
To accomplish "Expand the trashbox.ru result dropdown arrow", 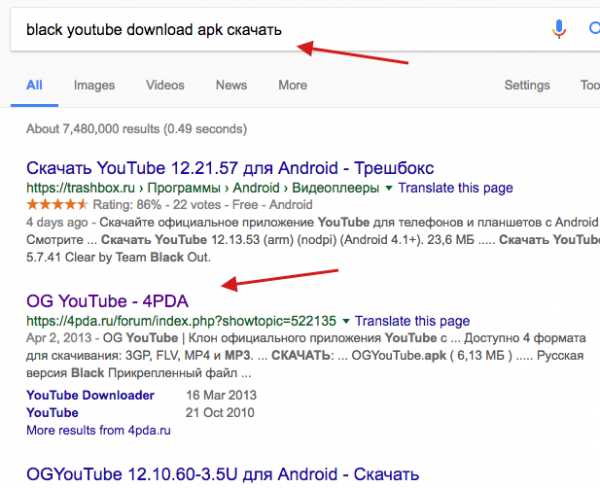I will (389, 188).
